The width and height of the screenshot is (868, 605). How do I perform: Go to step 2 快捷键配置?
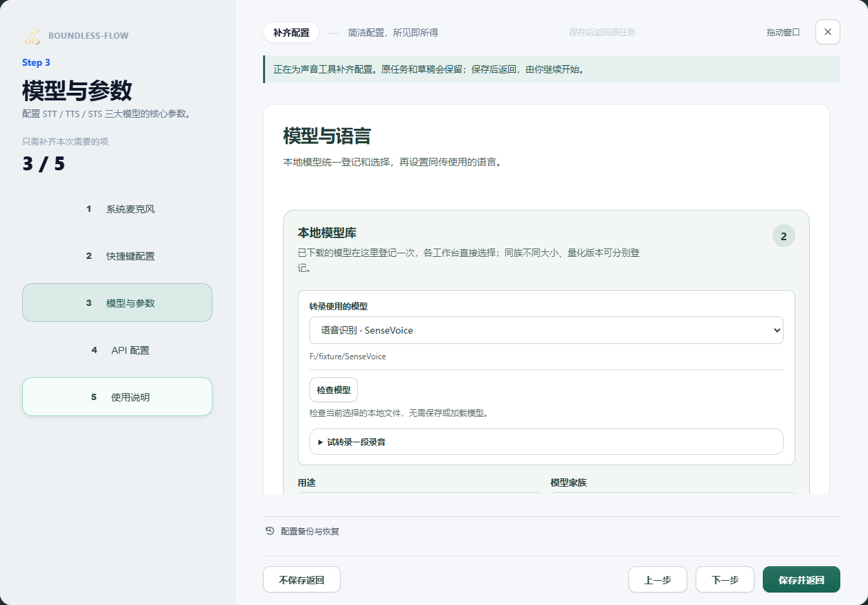tap(117, 256)
